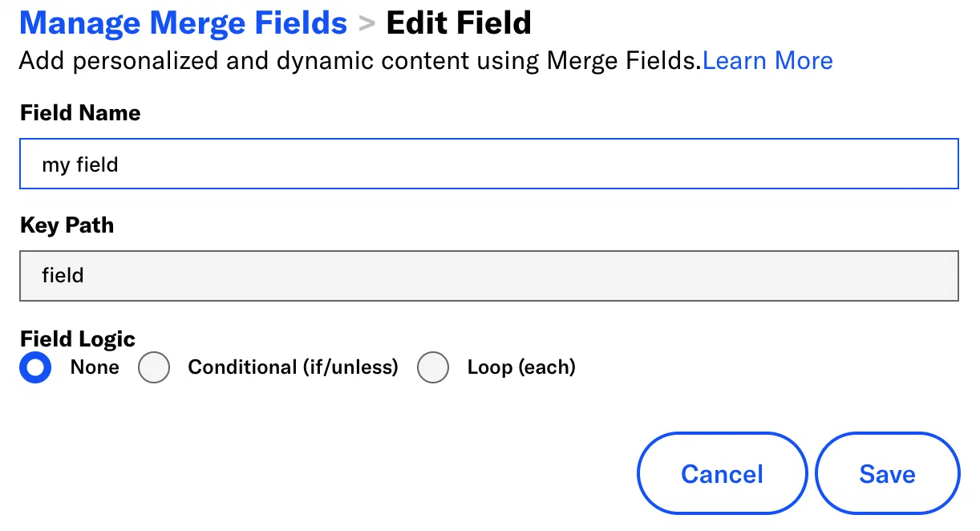This screenshot has height=531, width=980.
Task: Click the breadcrumb ">" separator arrow
Action: coord(366,24)
